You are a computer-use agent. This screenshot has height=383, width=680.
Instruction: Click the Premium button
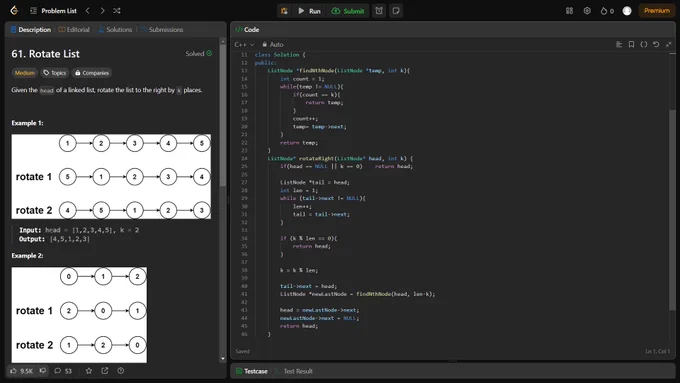pyautogui.click(x=657, y=11)
